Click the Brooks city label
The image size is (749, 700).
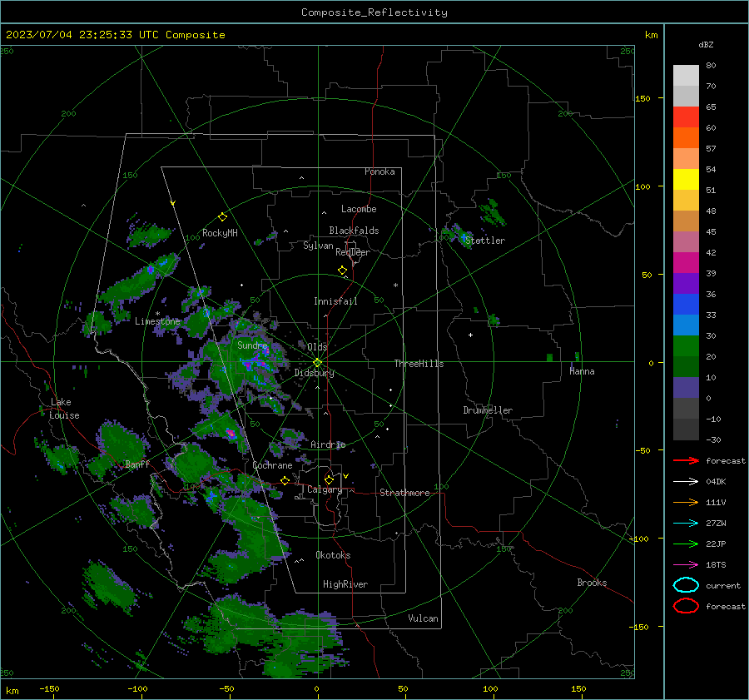coord(592,583)
